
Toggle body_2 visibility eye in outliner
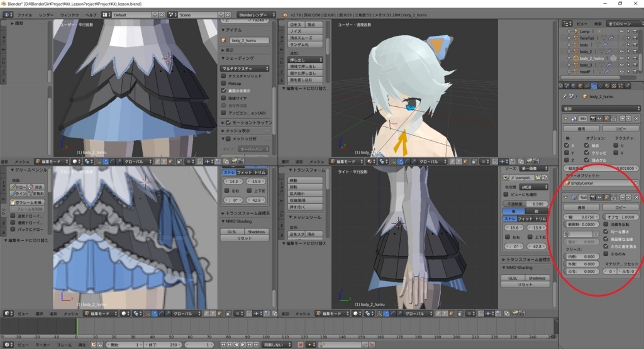point(622,52)
